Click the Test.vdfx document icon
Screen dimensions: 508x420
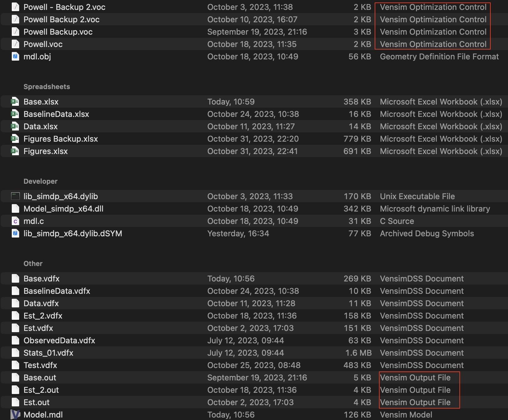click(15, 365)
